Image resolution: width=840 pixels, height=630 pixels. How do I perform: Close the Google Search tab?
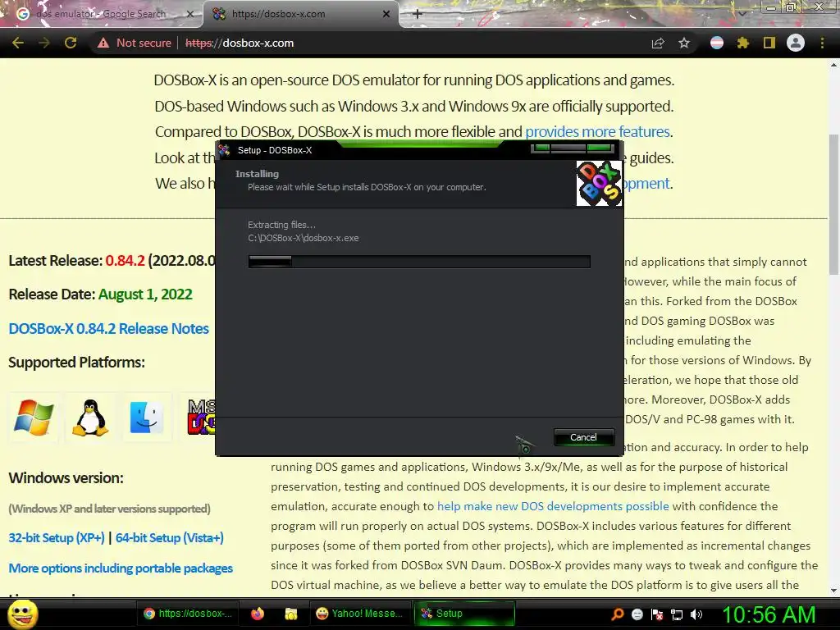point(190,14)
